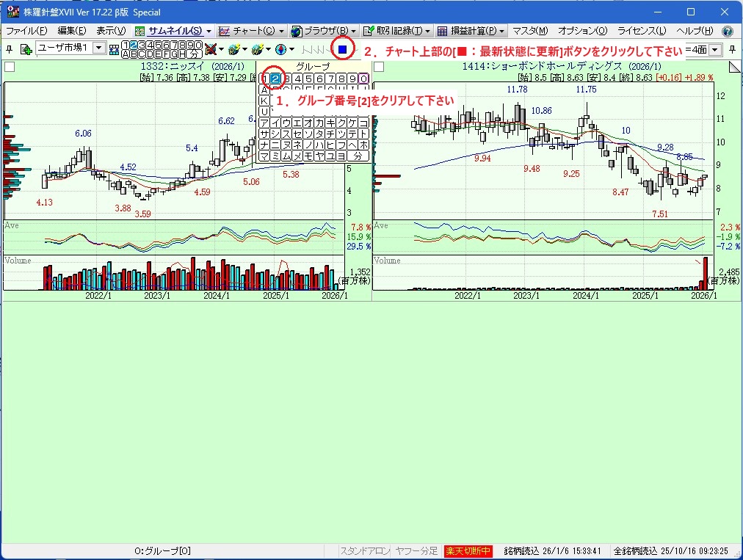
Task: Tick the checkbox beside the 1332 ニッスイ chart
Action: pyautogui.click(x=10, y=67)
